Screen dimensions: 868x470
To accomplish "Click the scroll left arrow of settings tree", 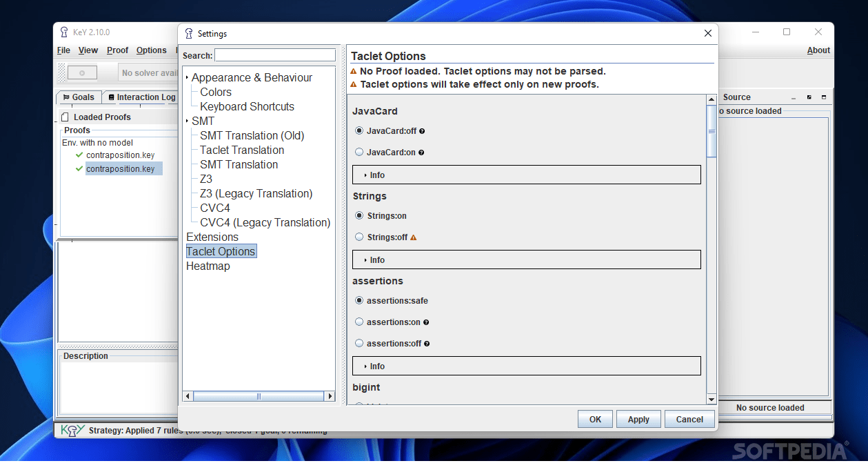I will [187, 397].
